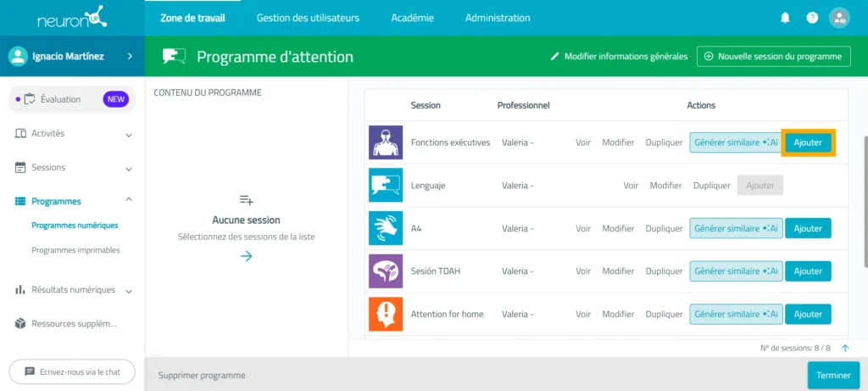Click Voir for Sesión TDAH
This screenshot has width=868, height=391.
pos(583,271)
